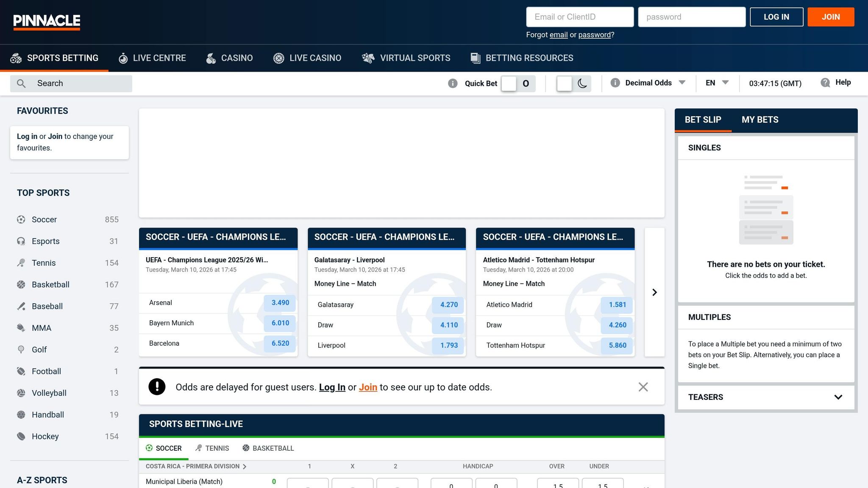
Task: Click the Forgot password link
Action: coord(594,35)
